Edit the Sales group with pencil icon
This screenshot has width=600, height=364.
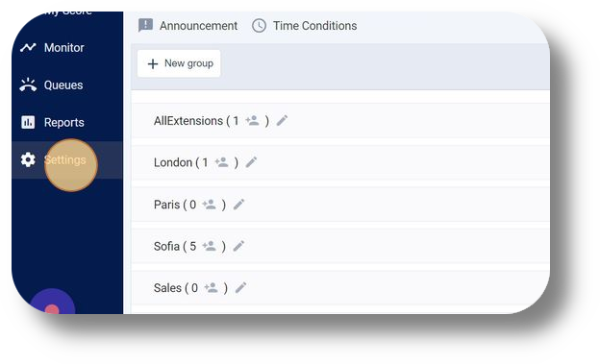coord(240,287)
